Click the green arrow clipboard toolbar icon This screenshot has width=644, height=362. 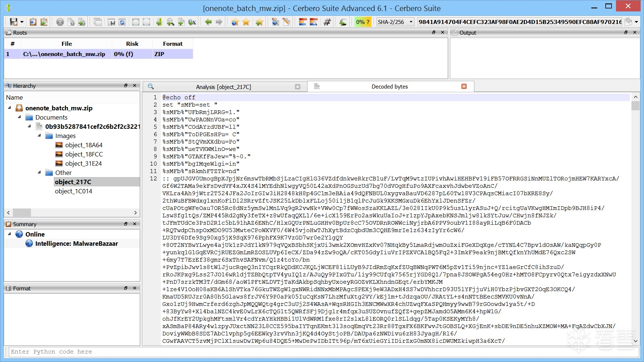[44, 22]
